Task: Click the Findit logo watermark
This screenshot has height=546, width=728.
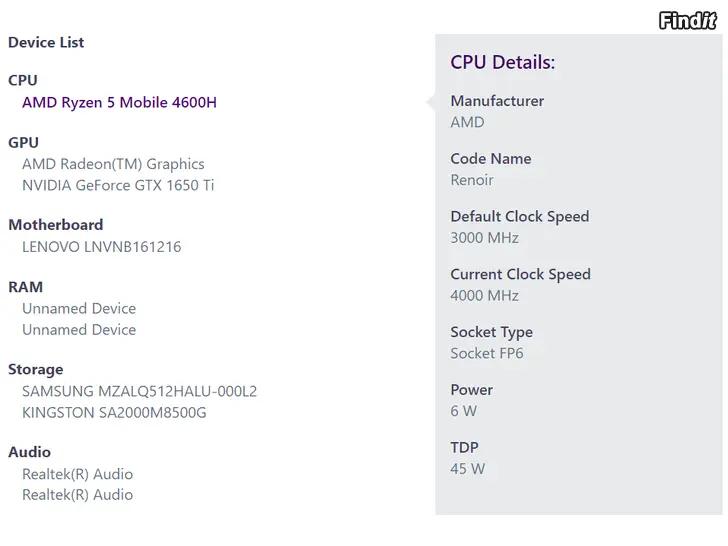Action: pyautogui.click(x=688, y=20)
